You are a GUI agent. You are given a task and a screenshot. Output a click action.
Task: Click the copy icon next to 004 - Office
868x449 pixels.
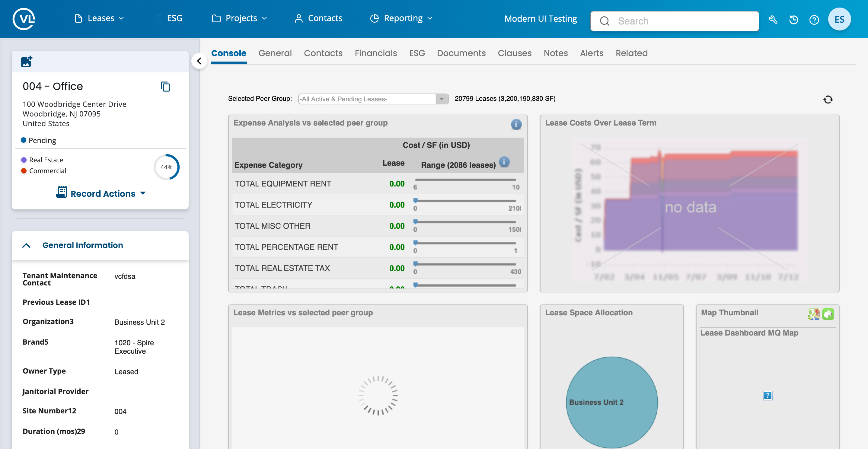[x=165, y=87]
